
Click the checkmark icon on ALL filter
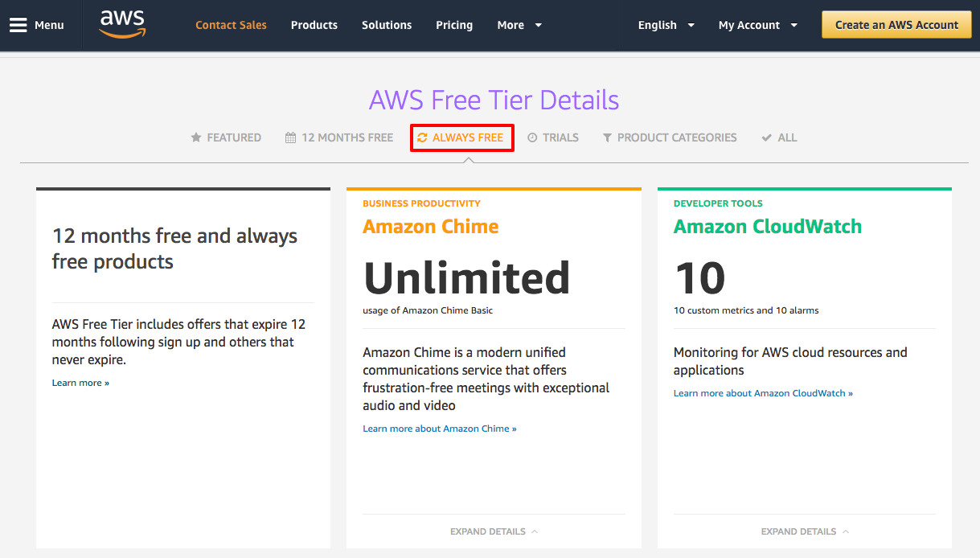click(765, 137)
